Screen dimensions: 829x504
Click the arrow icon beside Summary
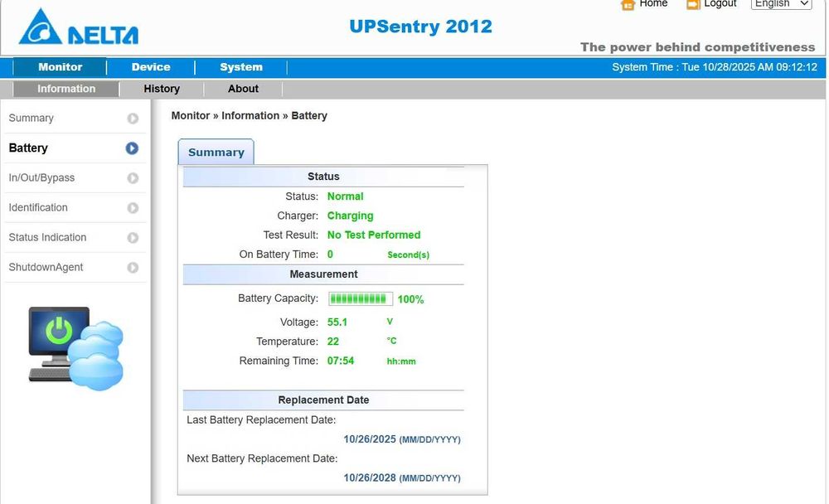133,119
